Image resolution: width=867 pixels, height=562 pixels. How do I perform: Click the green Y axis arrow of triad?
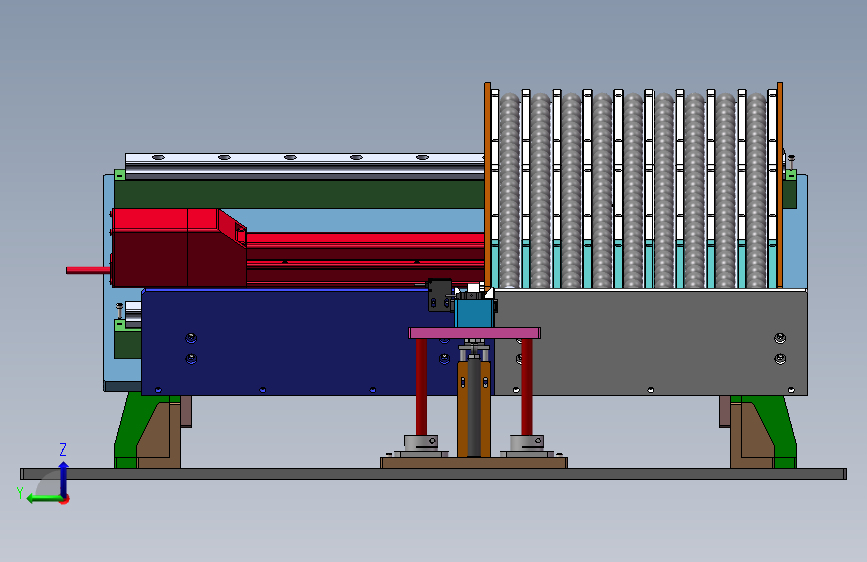(x=43, y=498)
